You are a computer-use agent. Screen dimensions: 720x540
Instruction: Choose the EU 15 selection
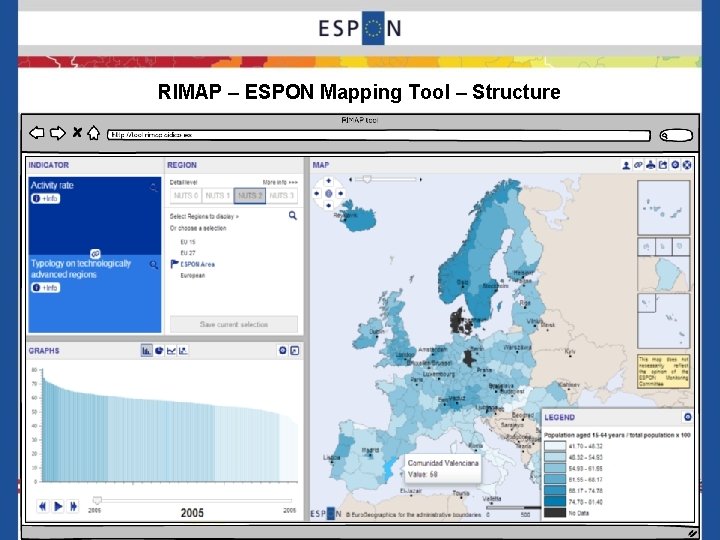tap(188, 242)
